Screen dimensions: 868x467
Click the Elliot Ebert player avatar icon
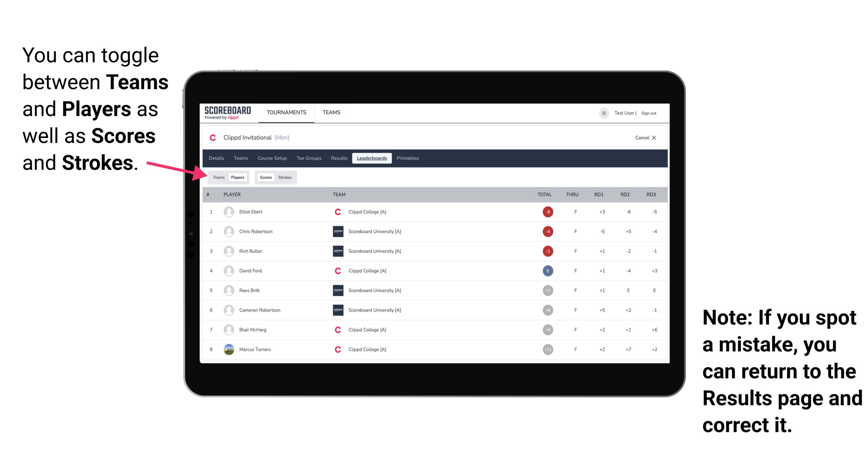228,212
